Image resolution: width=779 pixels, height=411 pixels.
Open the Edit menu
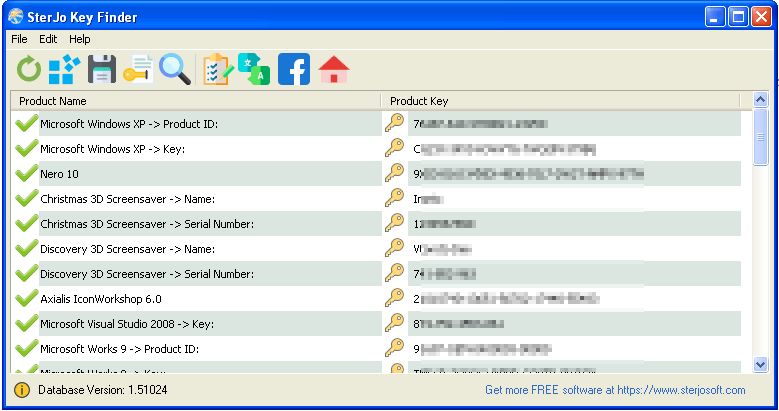click(48, 39)
